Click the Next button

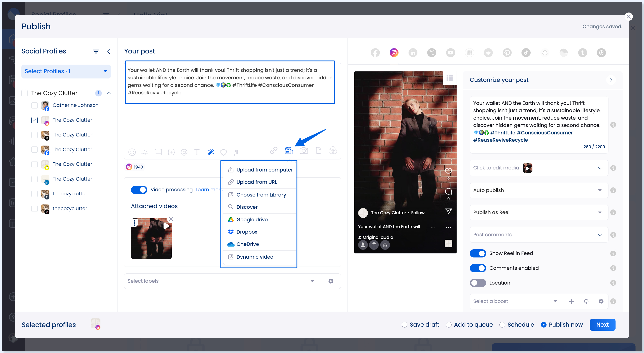pos(602,325)
